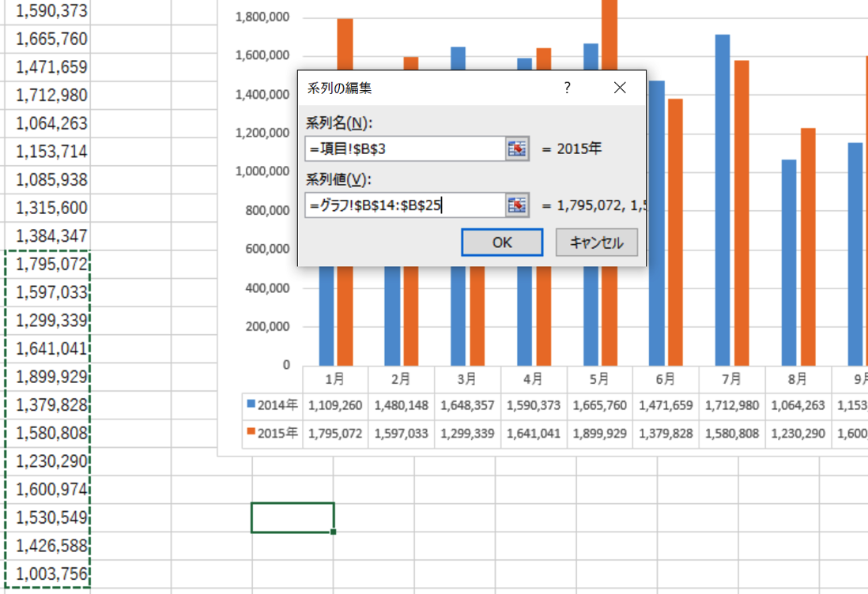Click the cell with value 1,064,263 in column B
868x594 pixels.
[x=47, y=122]
